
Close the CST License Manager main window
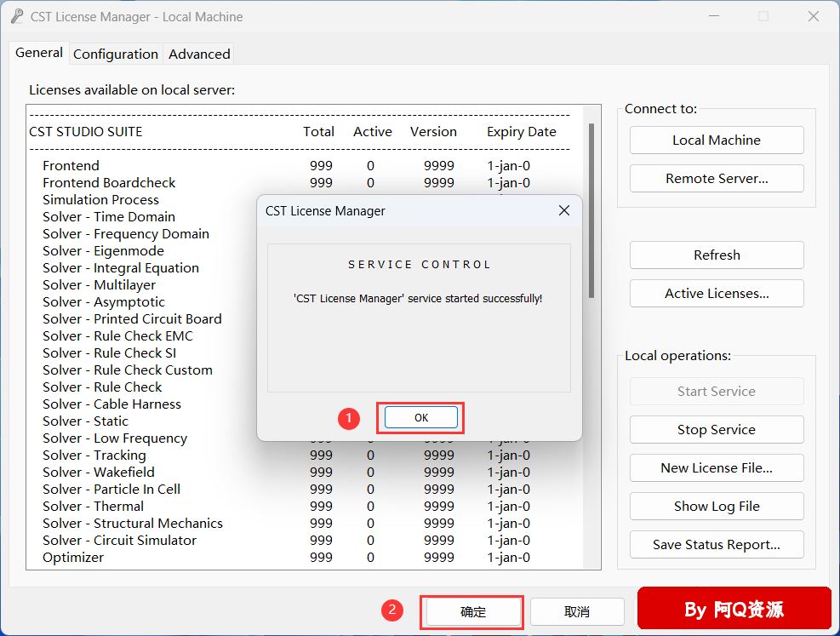[814, 17]
